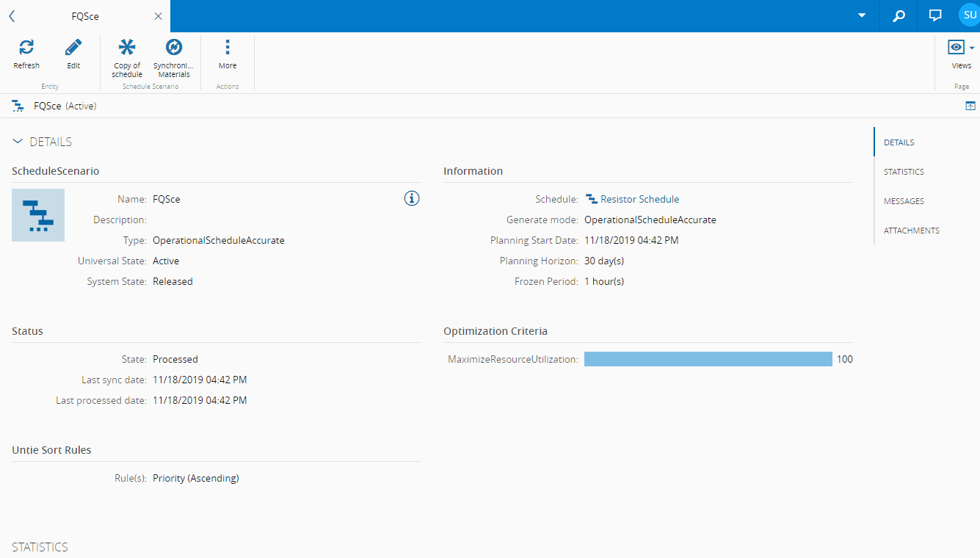Close the FQSce tab
Viewport: 980px width, 558px height.
(158, 16)
